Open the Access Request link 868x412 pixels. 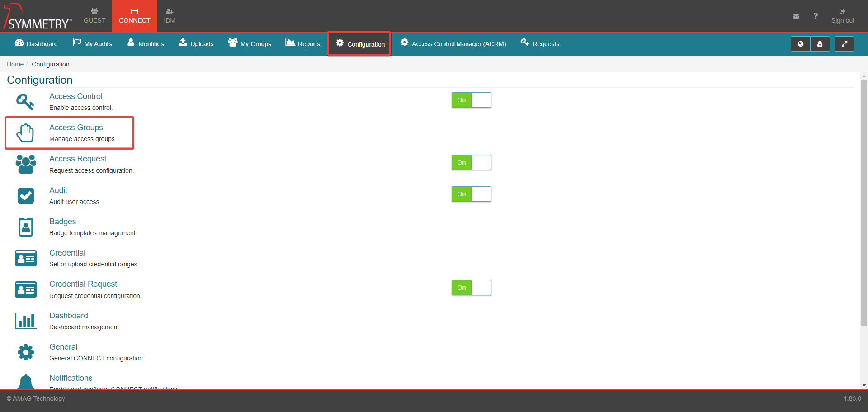pyautogui.click(x=78, y=159)
